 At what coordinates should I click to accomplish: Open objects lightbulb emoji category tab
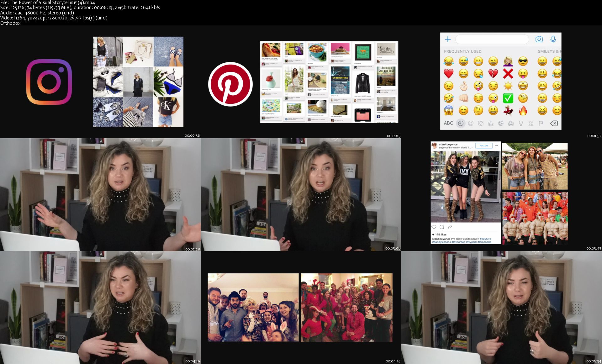tap(521, 123)
